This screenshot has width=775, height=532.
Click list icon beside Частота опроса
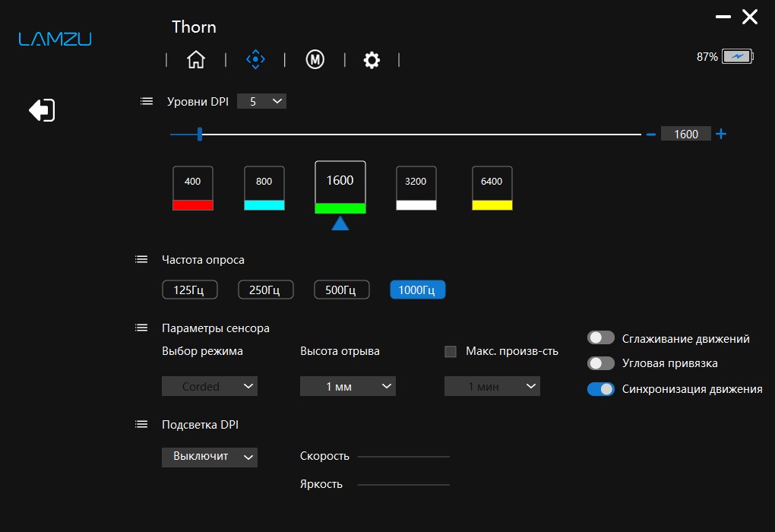(141, 260)
